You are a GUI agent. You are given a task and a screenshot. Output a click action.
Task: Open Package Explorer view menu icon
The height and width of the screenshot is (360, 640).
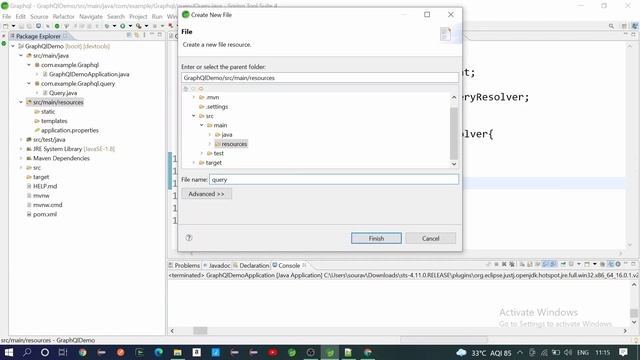144,35
